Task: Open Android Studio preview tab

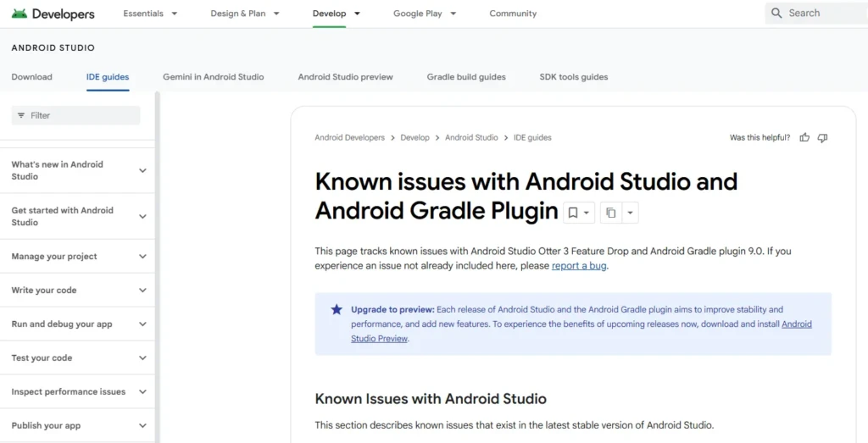Action: (x=346, y=77)
